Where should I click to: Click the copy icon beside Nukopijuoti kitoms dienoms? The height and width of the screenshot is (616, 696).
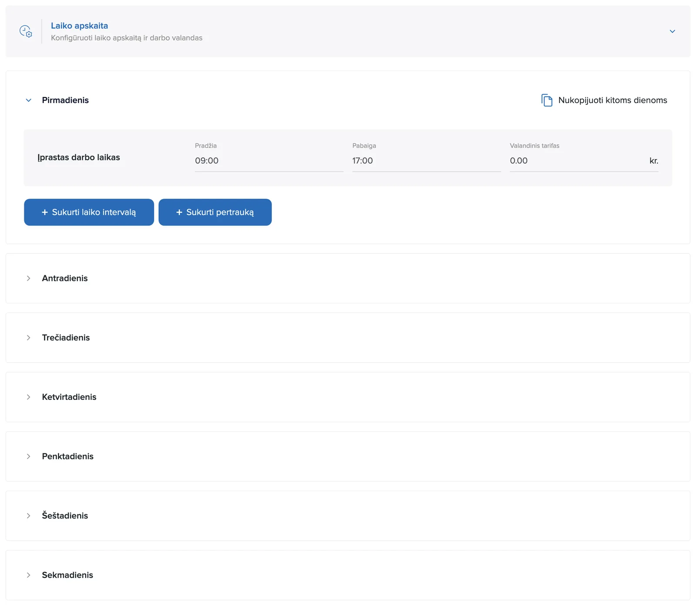(547, 100)
